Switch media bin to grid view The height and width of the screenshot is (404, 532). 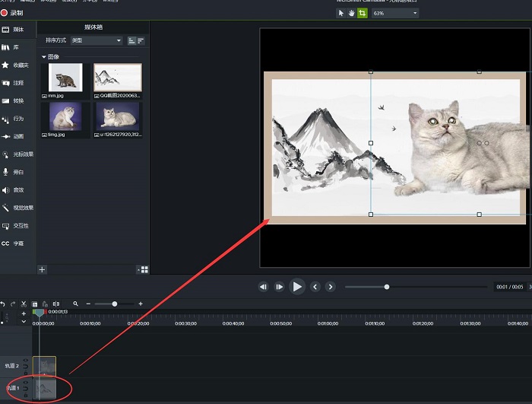pos(144,269)
